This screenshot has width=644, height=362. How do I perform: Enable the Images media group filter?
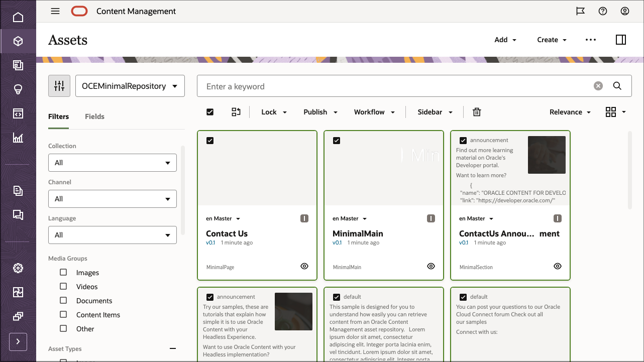tap(63, 272)
